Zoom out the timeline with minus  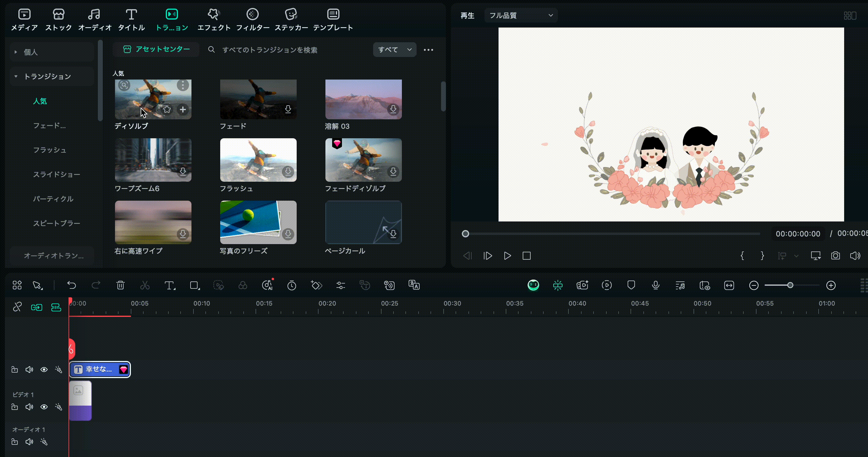pos(754,285)
